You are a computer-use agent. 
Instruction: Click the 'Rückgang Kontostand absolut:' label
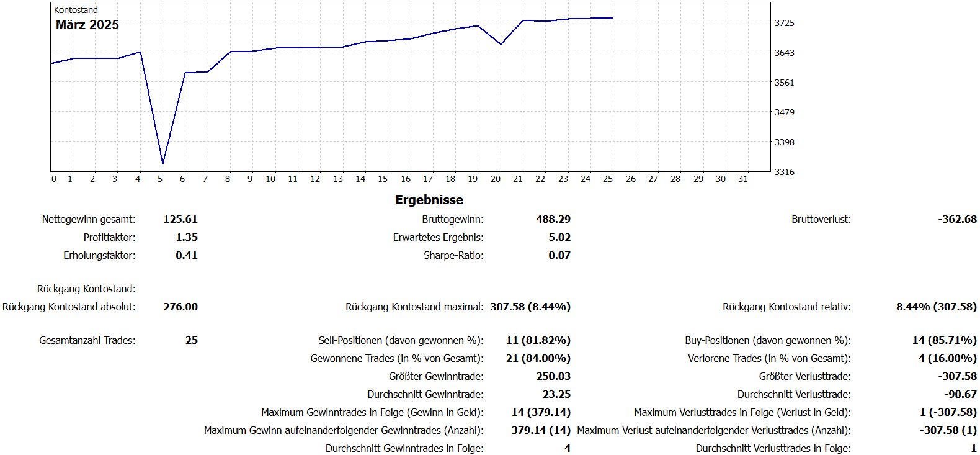tap(69, 307)
